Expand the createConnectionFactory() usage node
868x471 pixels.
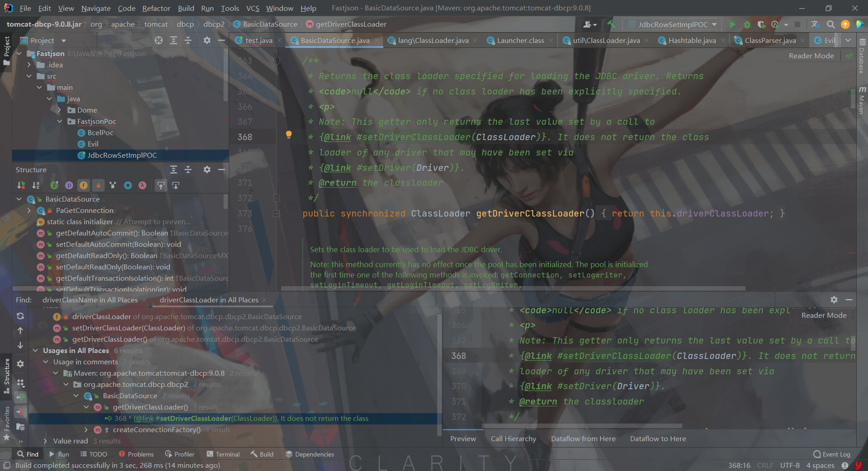(86, 429)
